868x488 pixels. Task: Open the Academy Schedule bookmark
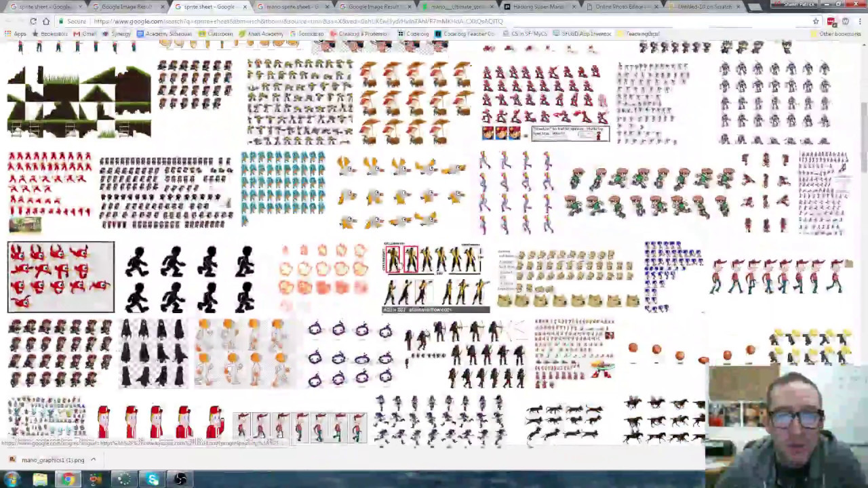point(164,34)
